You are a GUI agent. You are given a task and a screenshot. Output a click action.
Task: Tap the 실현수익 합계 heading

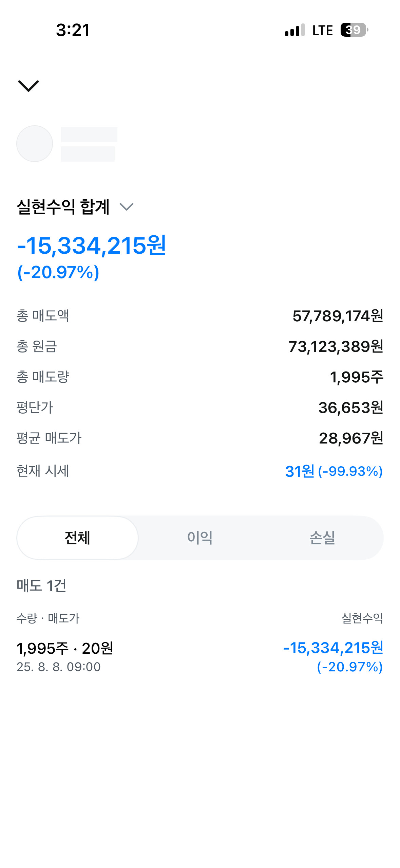pyautogui.click(x=63, y=206)
